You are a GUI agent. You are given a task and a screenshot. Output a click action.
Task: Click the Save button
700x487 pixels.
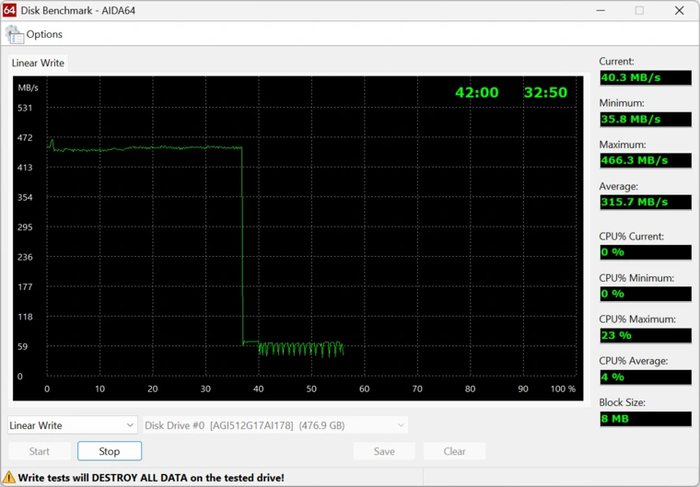tap(384, 451)
